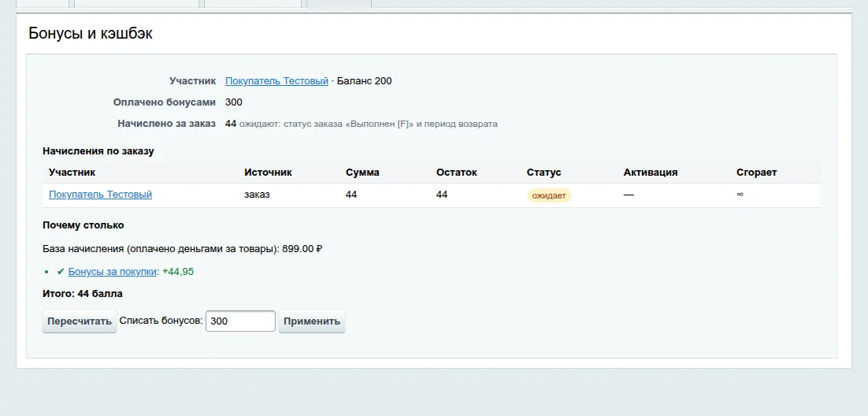Open the Покупатель Тестовый link in the table row
The height and width of the screenshot is (416, 868).
100,195
